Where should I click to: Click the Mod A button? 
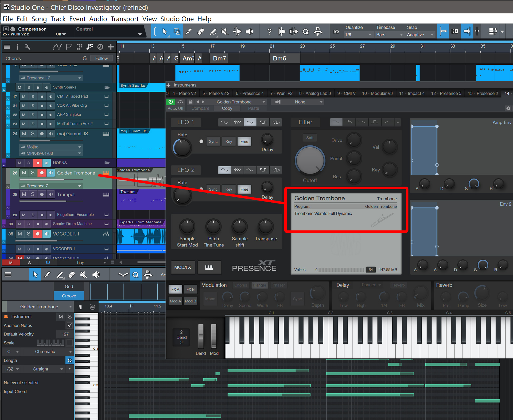[x=175, y=301]
